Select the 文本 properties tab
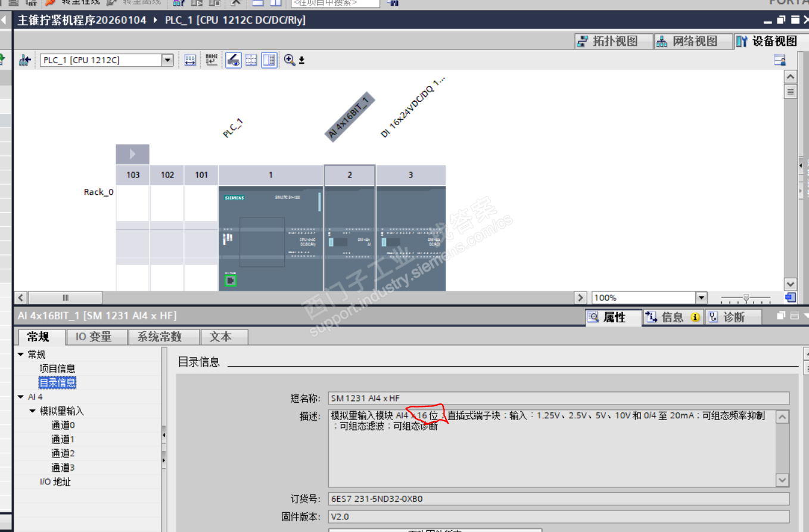Viewport: 809px width, 532px height. (224, 337)
